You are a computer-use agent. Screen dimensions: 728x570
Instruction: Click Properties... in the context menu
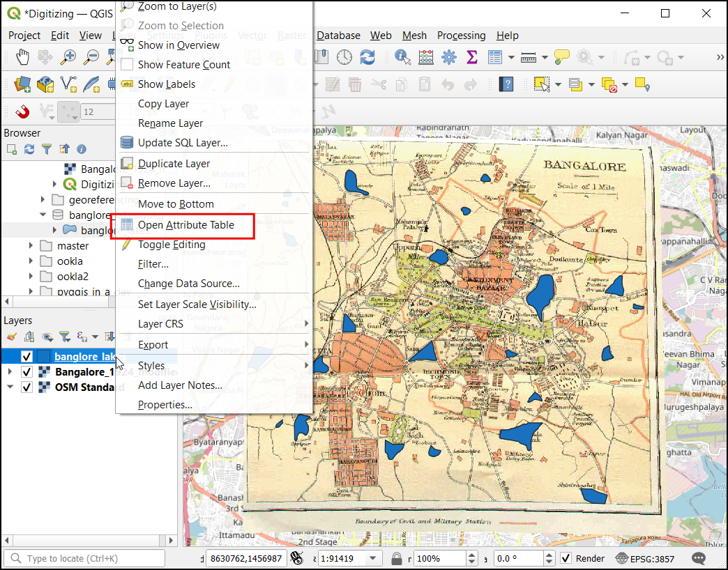165,405
